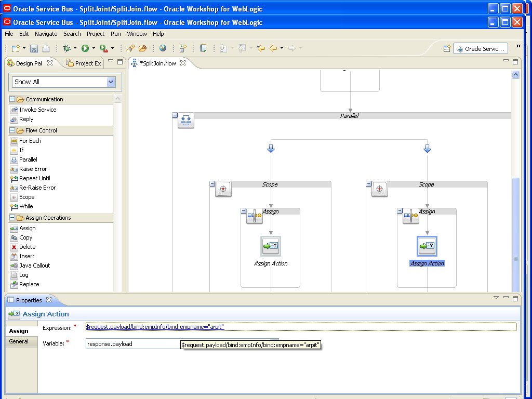Screen dimensions: 532x399
Task: Click the editor vertical scrollbar up arrow
Action: 516,75
